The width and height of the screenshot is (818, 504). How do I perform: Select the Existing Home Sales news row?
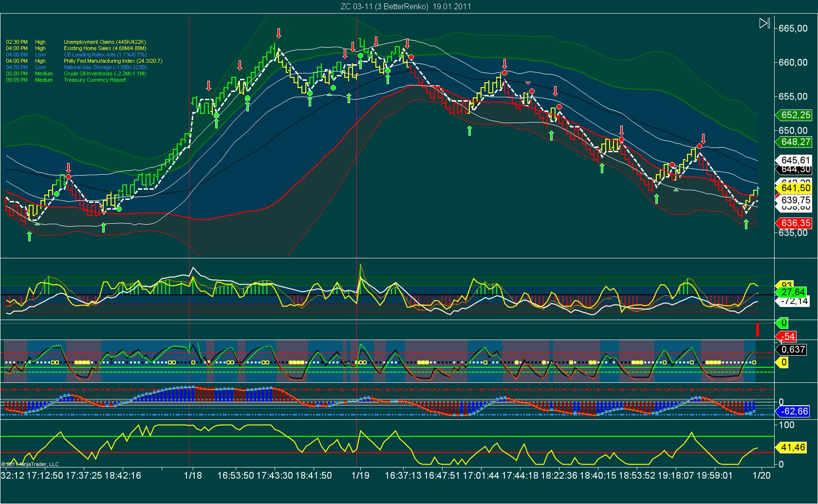[x=76, y=49]
